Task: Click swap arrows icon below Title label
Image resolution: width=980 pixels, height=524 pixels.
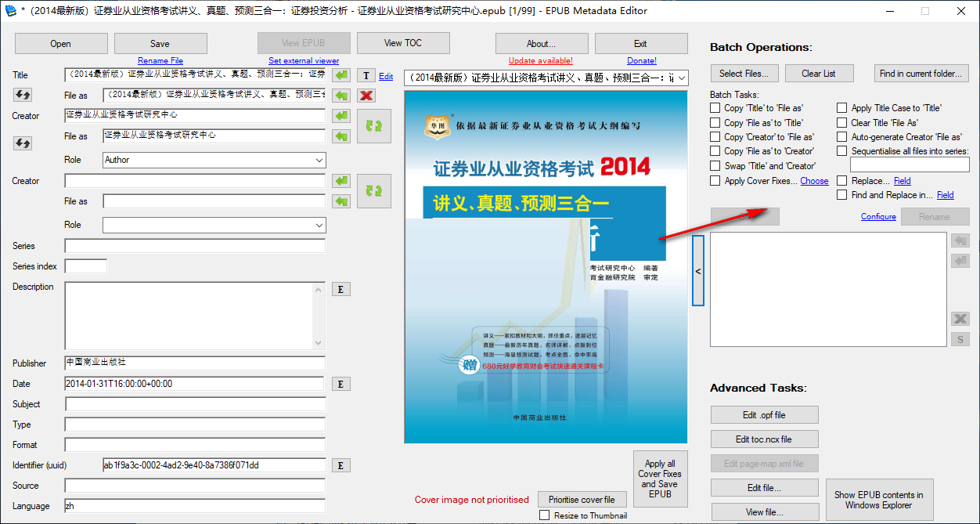Action: [x=23, y=95]
